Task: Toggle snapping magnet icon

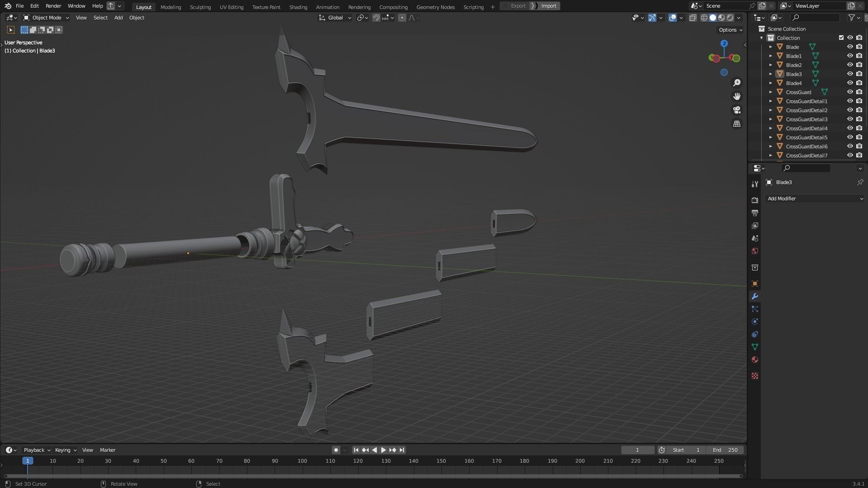Action: (376, 18)
